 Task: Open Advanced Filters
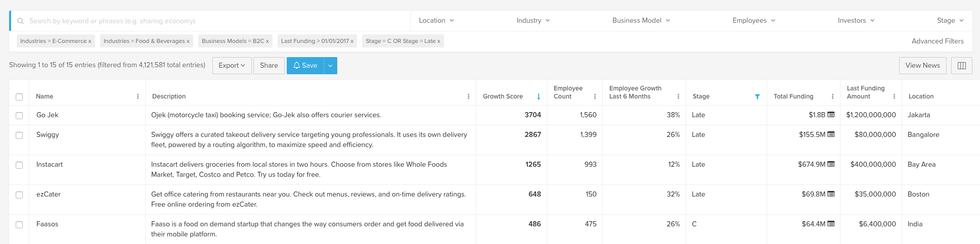coord(938,41)
